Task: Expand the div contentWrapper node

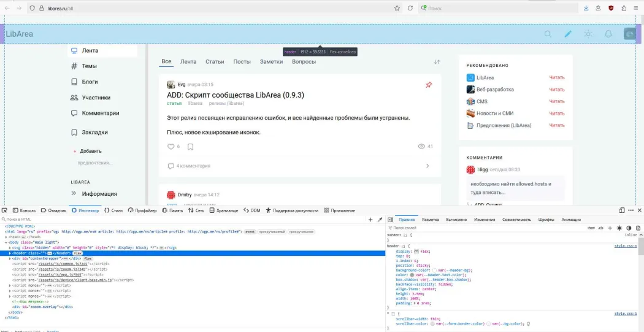Action: [x=10, y=258]
